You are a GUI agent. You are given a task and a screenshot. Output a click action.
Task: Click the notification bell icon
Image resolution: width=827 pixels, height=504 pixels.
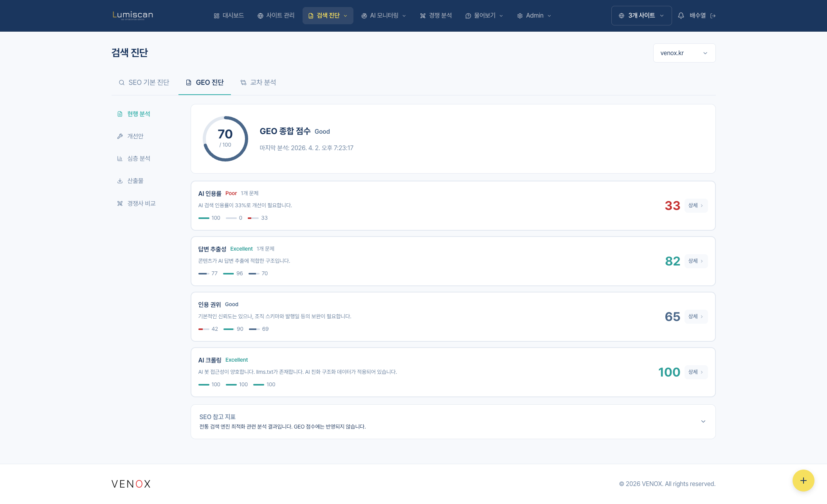pyautogui.click(x=681, y=16)
